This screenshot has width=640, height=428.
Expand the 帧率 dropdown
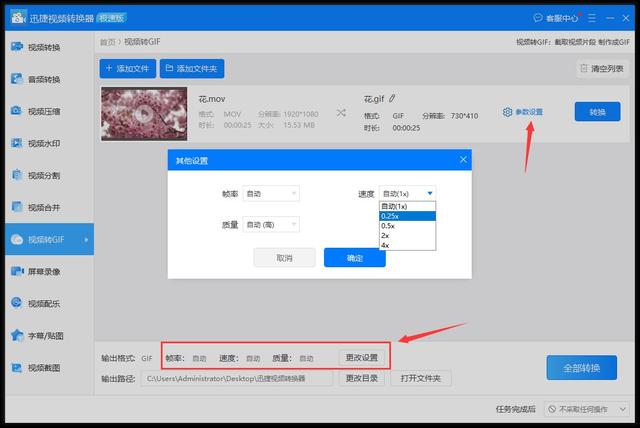pyautogui.click(x=271, y=193)
